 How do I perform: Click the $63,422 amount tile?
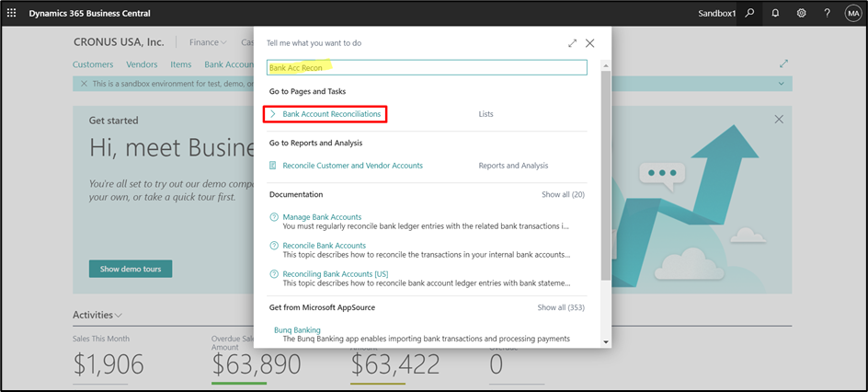point(394,364)
